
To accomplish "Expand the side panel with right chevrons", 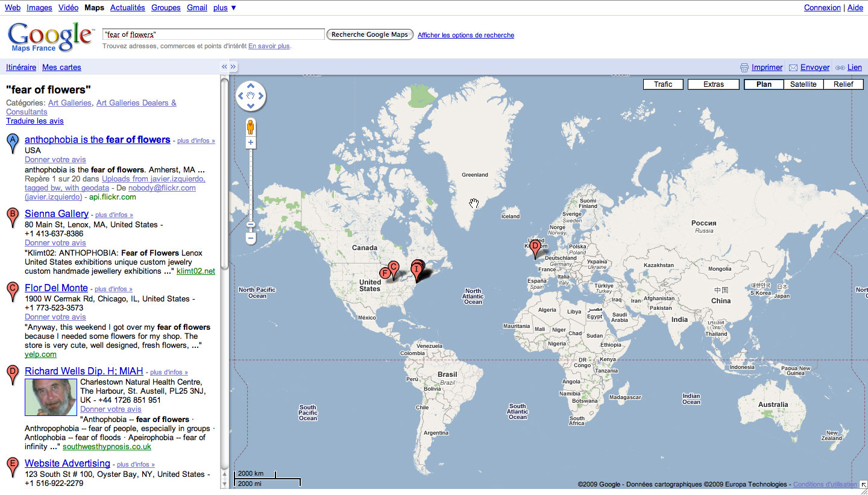I will point(234,67).
